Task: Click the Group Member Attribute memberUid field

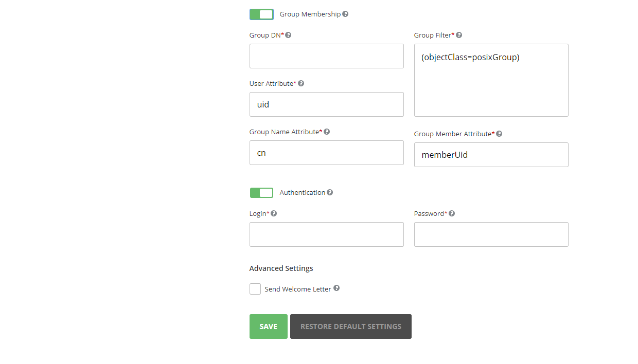Action: [x=491, y=154]
